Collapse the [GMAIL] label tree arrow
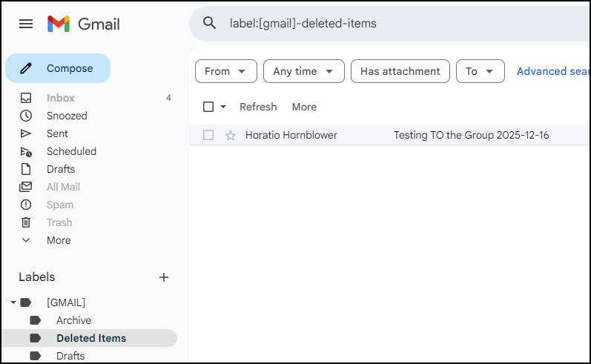This screenshot has height=364, width=591. coord(13,302)
